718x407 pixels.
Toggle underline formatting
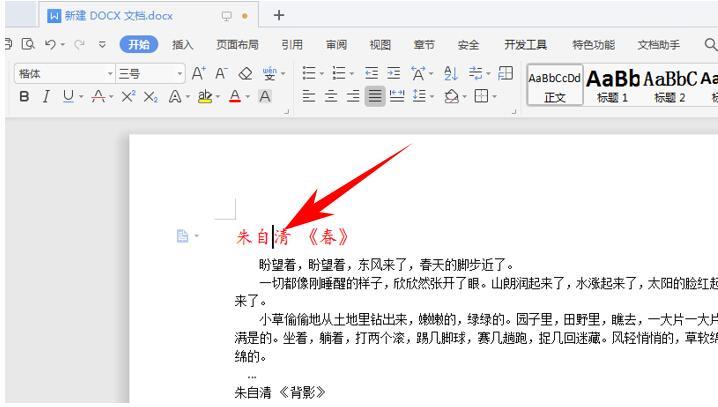[68, 96]
